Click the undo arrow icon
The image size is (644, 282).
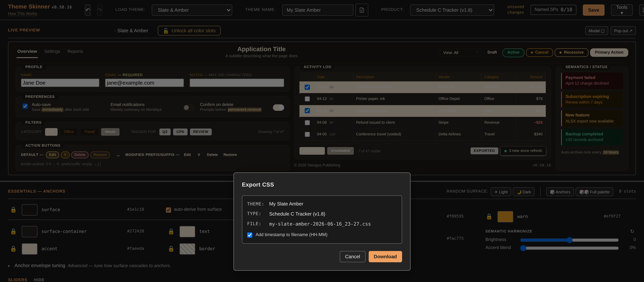coord(88,10)
